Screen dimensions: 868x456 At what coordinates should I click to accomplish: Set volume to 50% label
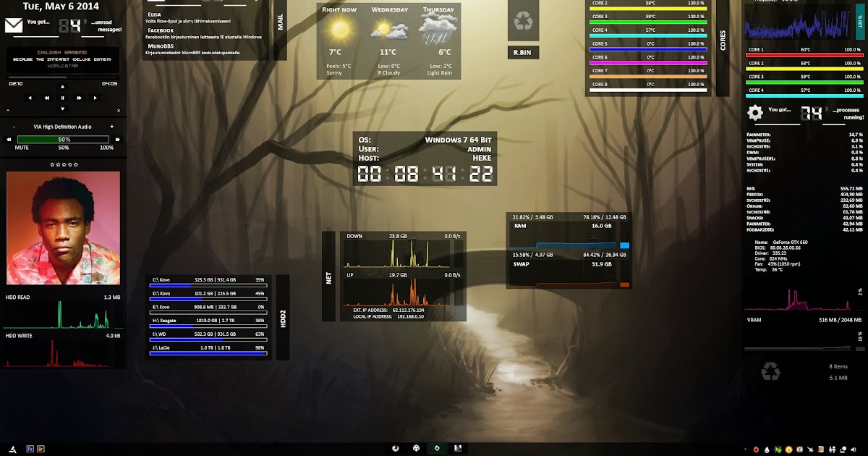[x=64, y=148]
